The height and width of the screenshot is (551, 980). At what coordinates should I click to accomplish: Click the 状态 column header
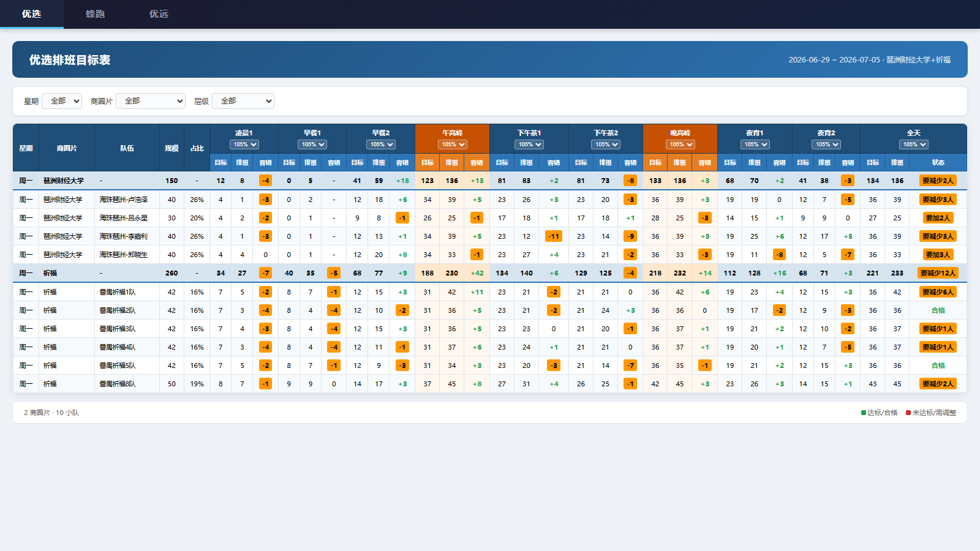938,163
